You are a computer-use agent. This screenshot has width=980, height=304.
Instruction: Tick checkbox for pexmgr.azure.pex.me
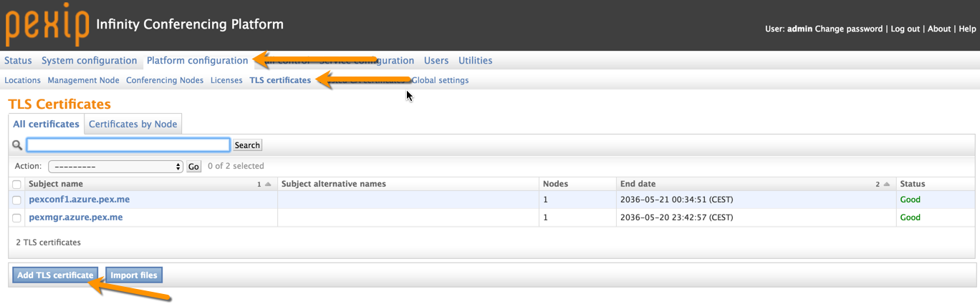click(x=16, y=218)
